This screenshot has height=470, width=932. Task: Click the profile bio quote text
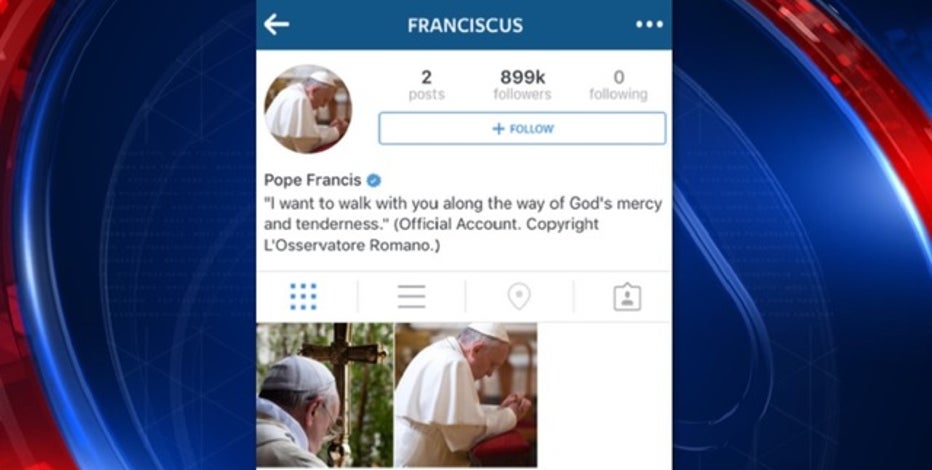[x=463, y=213]
